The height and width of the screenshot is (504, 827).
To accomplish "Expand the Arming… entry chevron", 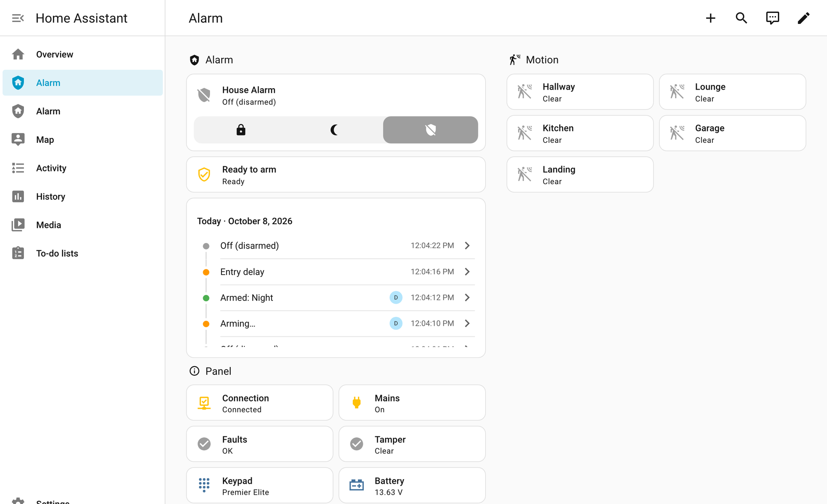I will click(x=467, y=323).
